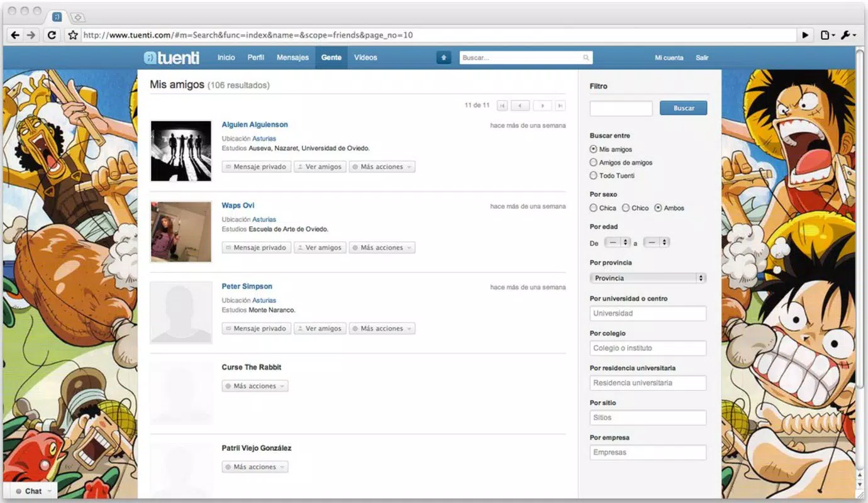The width and height of the screenshot is (868, 503).
Task: Filter by Chico
Action: (625, 208)
